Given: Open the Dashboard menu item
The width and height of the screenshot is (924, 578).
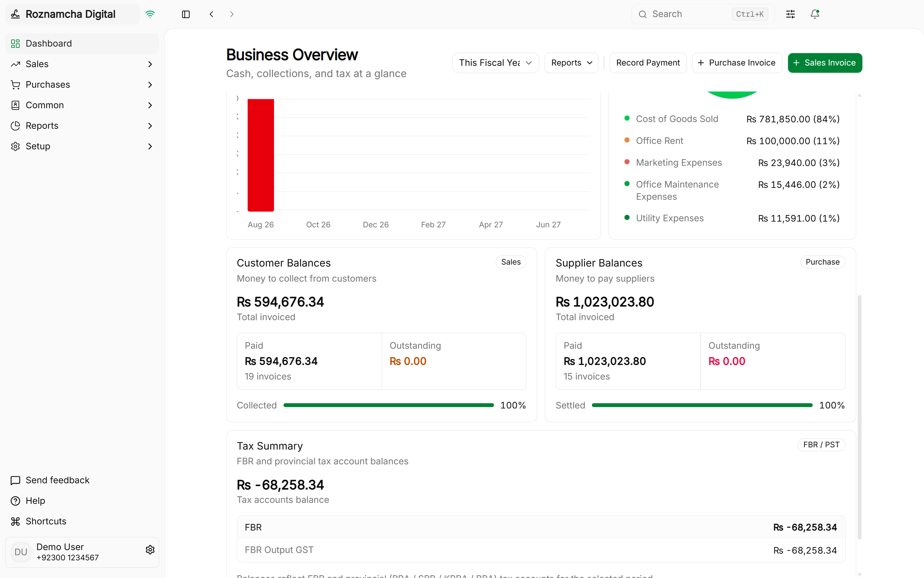Looking at the screenshot, I should pyautogui.click(x=82, y=44).
